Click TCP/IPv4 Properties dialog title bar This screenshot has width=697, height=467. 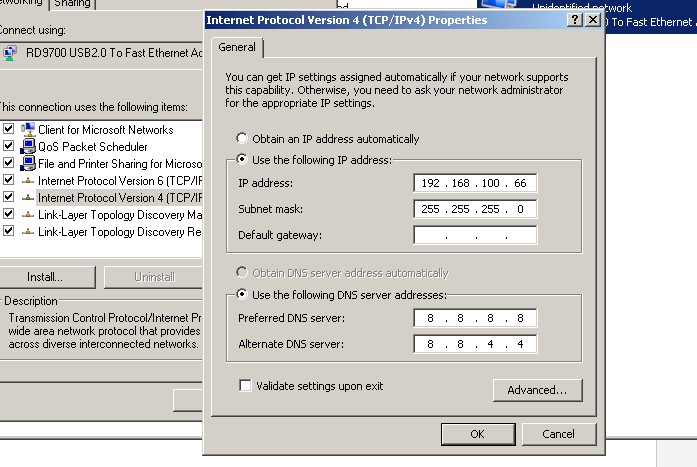click(347, 20)
